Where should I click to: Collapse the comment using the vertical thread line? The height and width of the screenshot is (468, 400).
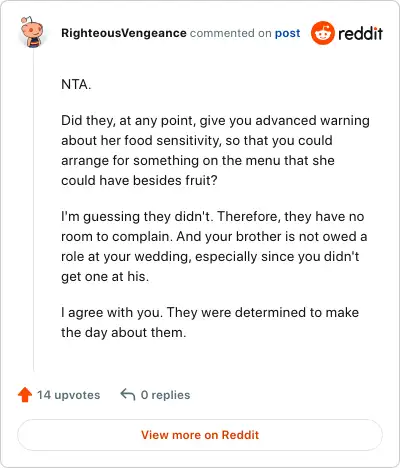[33, 212]
